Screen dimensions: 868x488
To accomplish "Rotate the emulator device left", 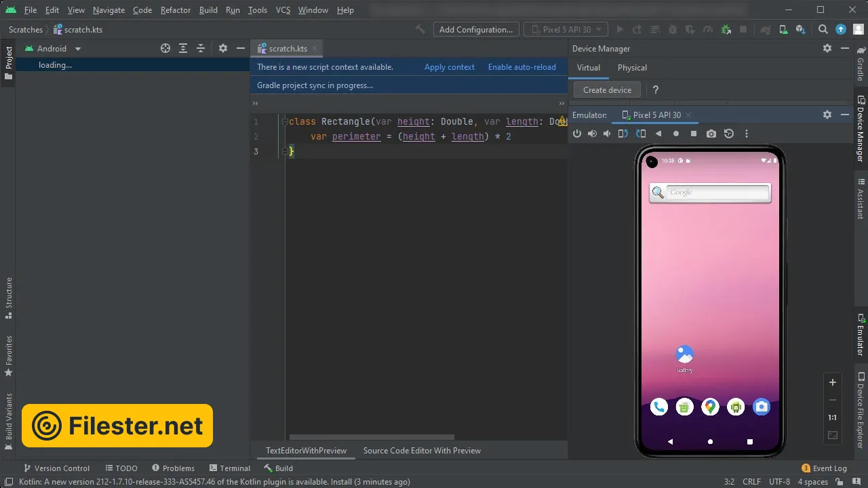I will (623, 134).
